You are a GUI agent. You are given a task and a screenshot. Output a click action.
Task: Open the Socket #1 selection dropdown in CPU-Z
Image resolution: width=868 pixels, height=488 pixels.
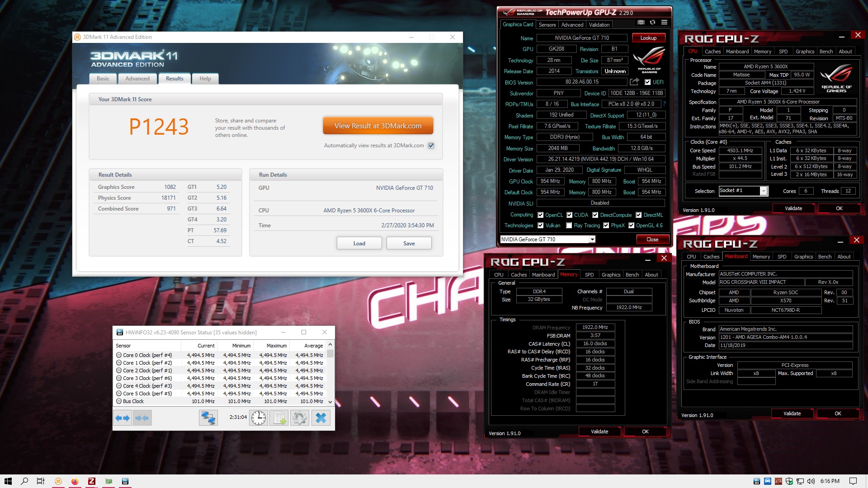click(764, 191)
